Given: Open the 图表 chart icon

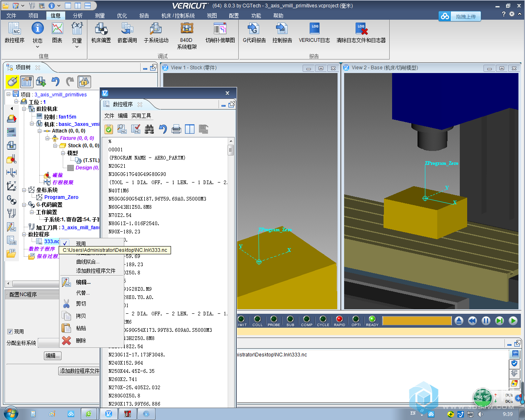Looking at the screenshot, I should pyautogui.click(x=57, y=32).
